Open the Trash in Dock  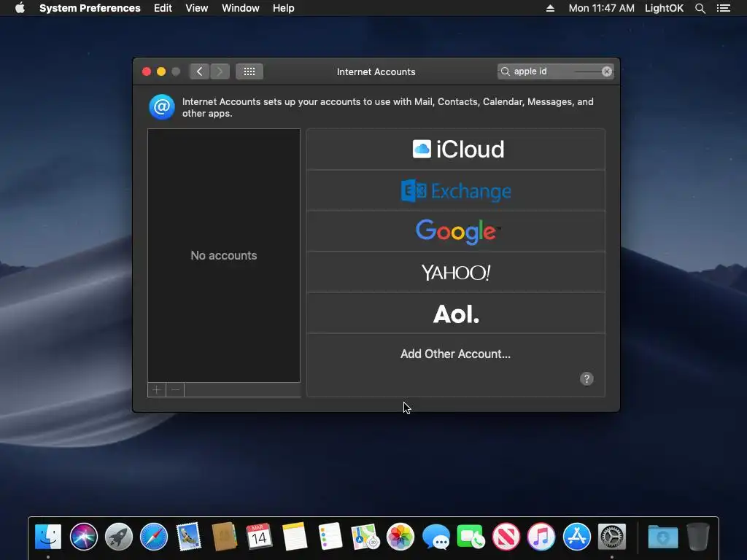(x=698, y=537)
